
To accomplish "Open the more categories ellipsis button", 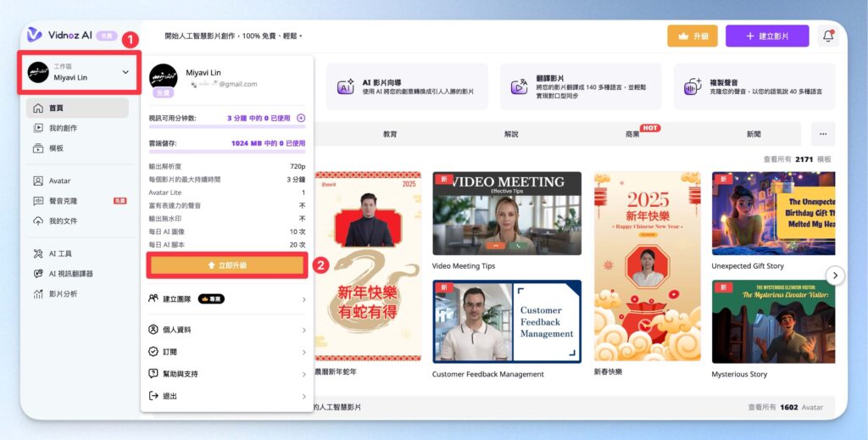I will tap(823, 134).
